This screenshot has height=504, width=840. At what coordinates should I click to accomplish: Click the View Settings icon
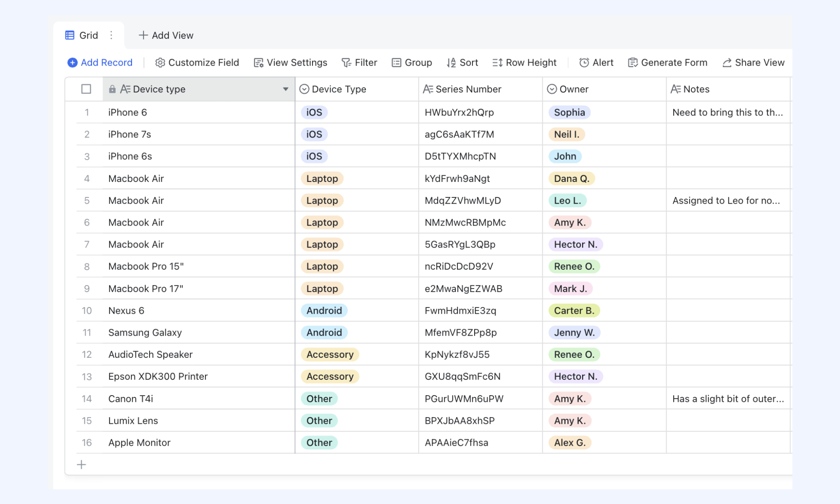point(259,63)
